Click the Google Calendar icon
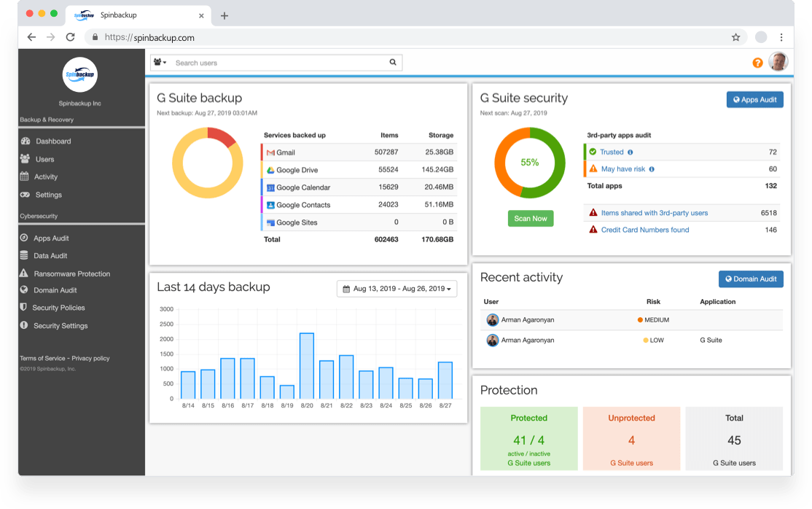This screenshot has height=509, width=812. pyautogui.click(x=270, y=187)
